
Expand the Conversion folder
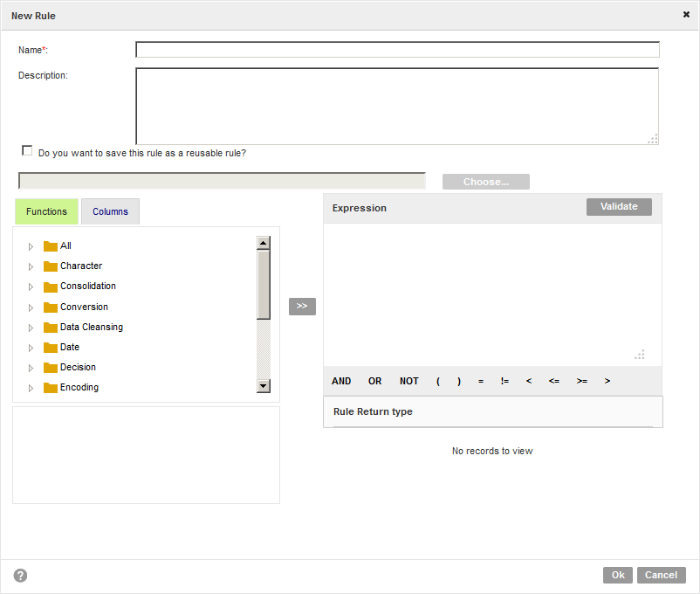coord(31,307)
